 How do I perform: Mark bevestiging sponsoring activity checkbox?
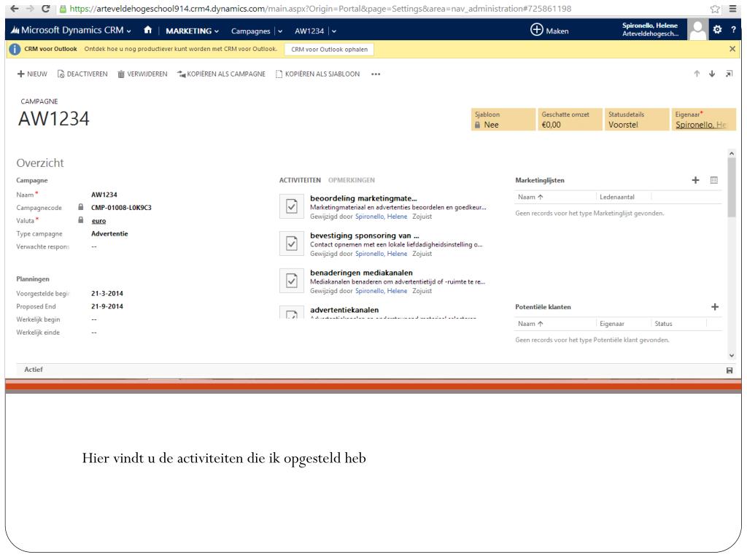click(x=290, y=244)
